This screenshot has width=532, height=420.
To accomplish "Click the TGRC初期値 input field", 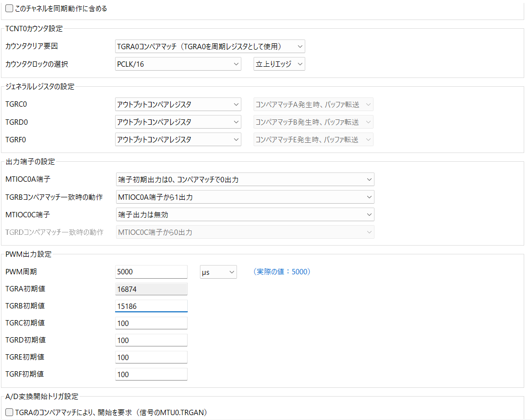I will tap(151, 324).
